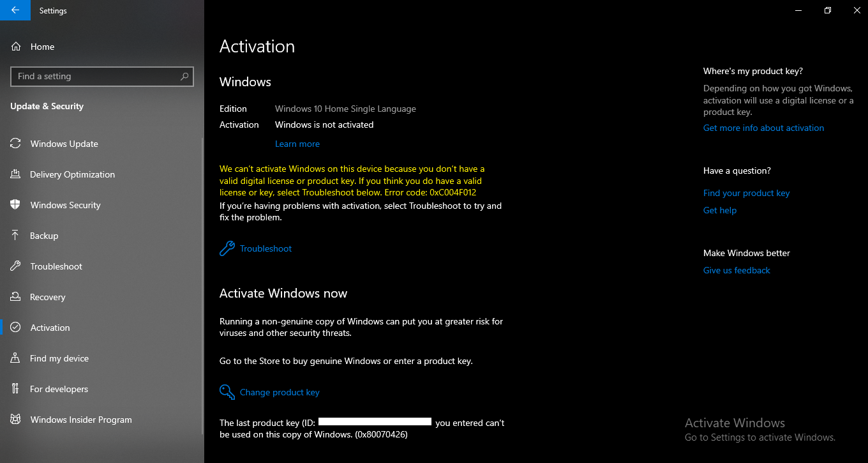This screenshot has width=868, height=463.
Task: Click the key icon beside Change product key
Action: tap(227, 392)
